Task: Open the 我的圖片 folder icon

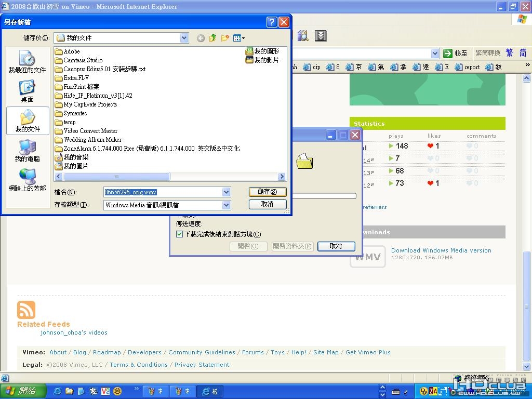Action: [x=72, y=166]
